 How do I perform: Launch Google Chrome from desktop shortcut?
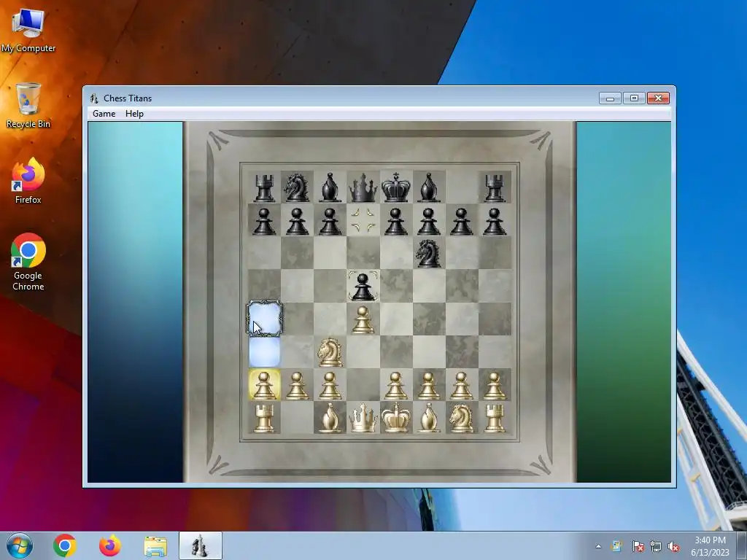[x=28, y=262]
